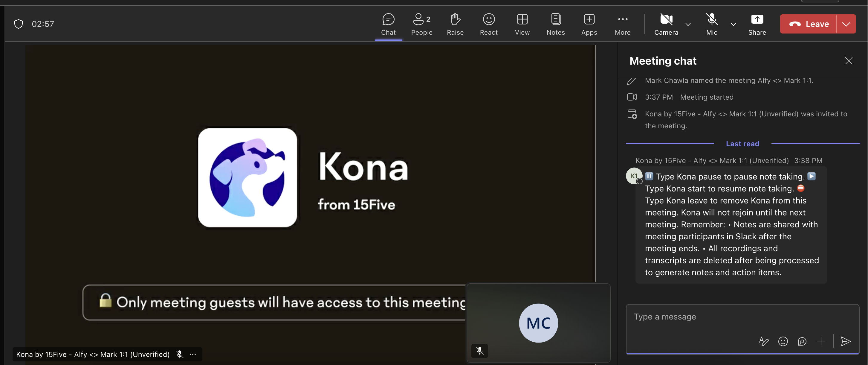Open the Apps panel
This screenshot has height=365, width=868.
pyautogui.click(x=589, y=24)
